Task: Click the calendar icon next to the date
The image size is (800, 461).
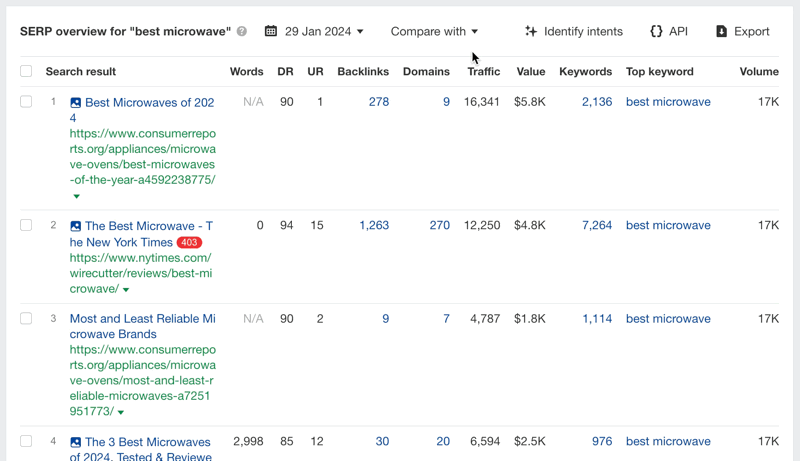Action: [271, 32]
